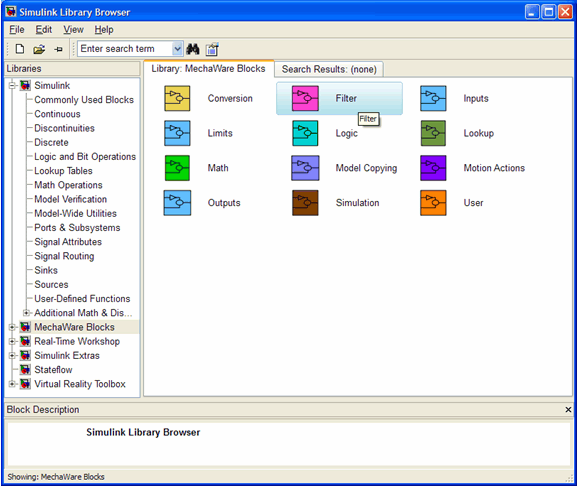Viewport: 578px width, 487px height.
Task: Click the MechaWare Blocks tree icon
Action: click(25, 327)
